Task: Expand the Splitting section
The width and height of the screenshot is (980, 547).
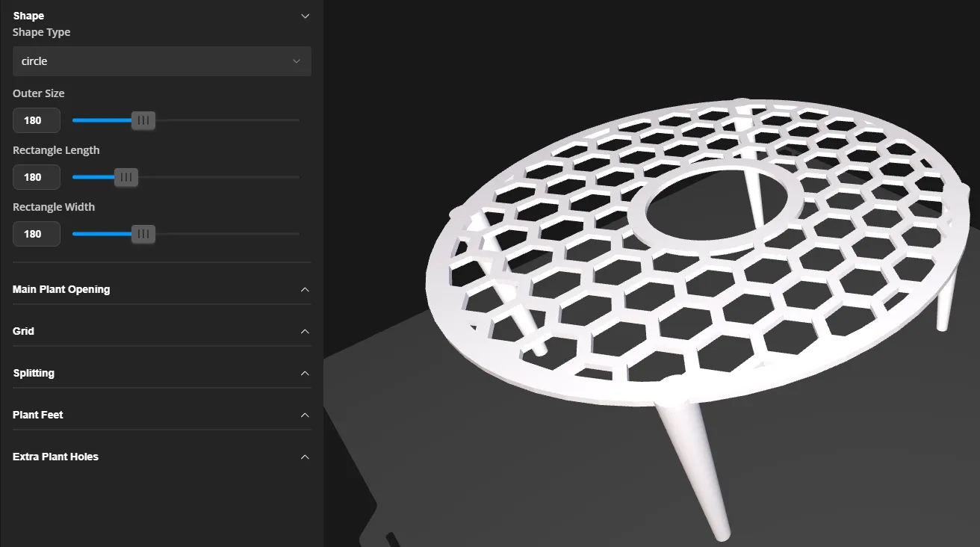Action: tap(161, 373)
